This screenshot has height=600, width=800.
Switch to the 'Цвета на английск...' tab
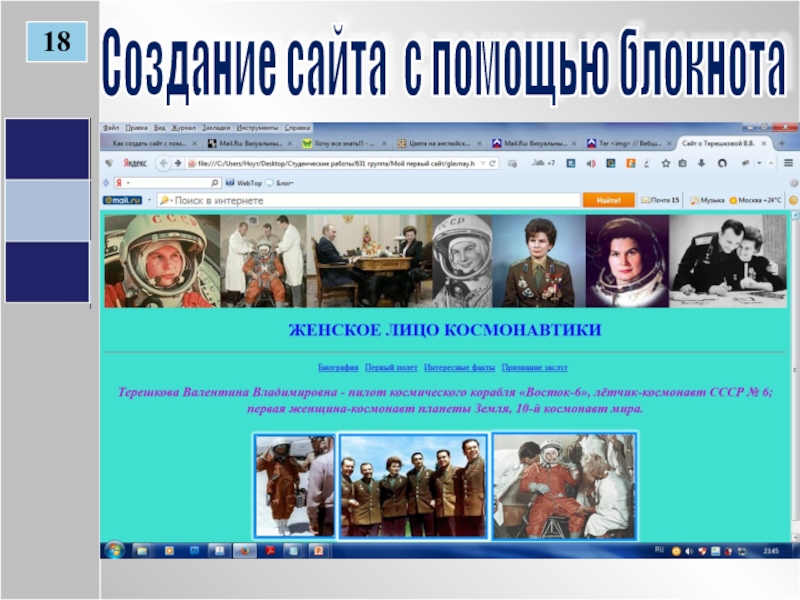pyautogui.click(x=440, y=143)
